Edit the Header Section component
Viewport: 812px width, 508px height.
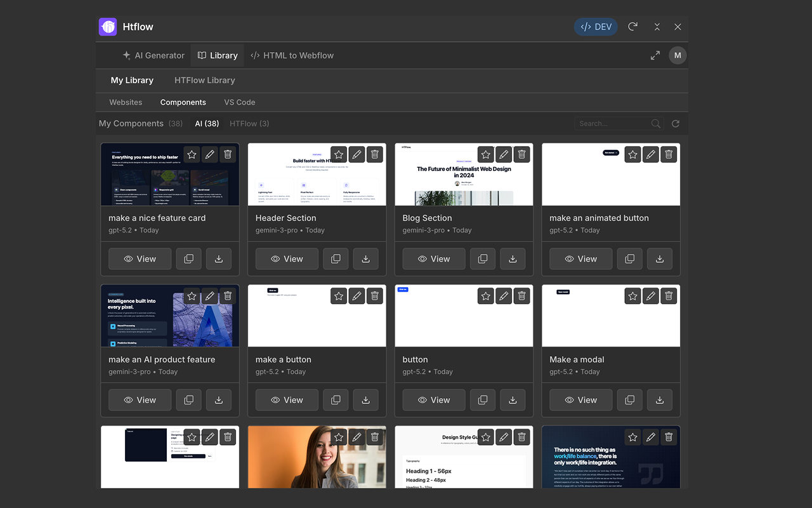tap(357, 154)
